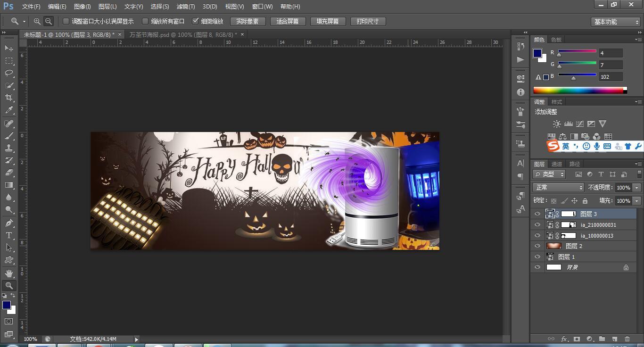
Task: Select the Lasso tool
Action: (9, 73)
